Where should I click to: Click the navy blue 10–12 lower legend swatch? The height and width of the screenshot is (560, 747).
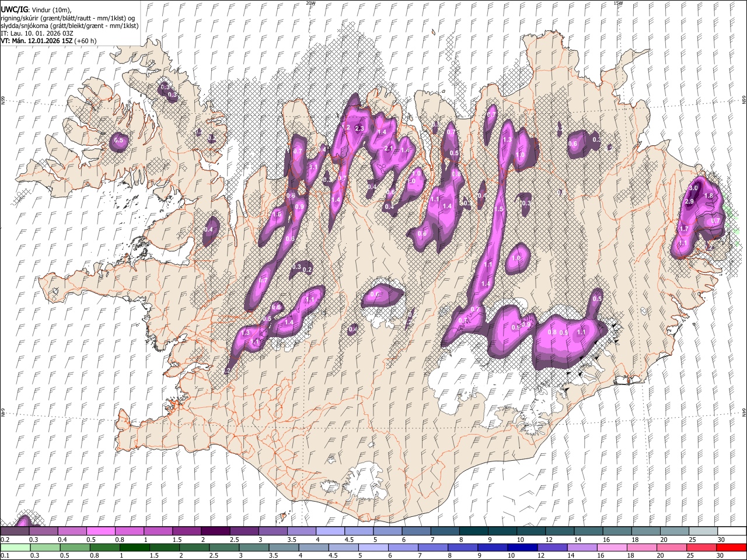[x=522, y=548]
